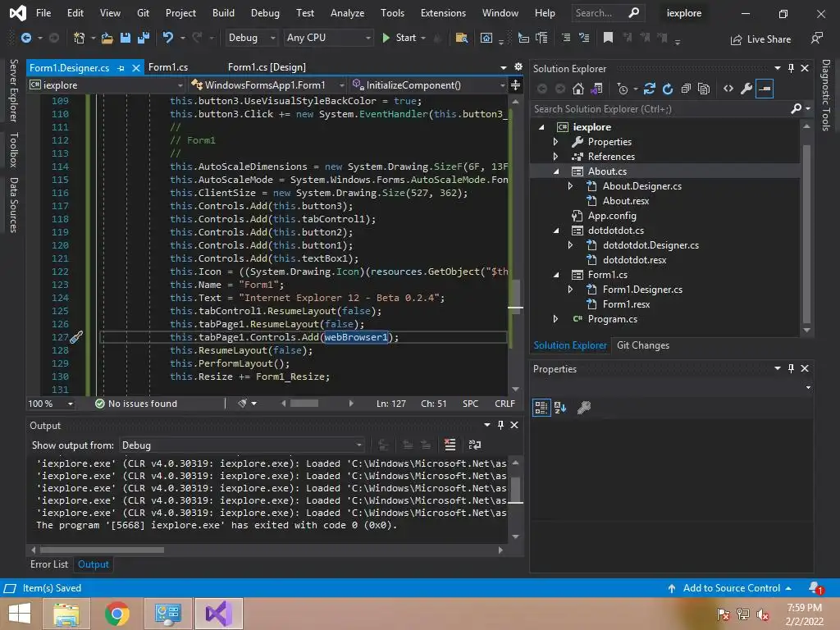Switch to the Form1.cs [Design] tab
Screen dimensions: 840x630
267,67
